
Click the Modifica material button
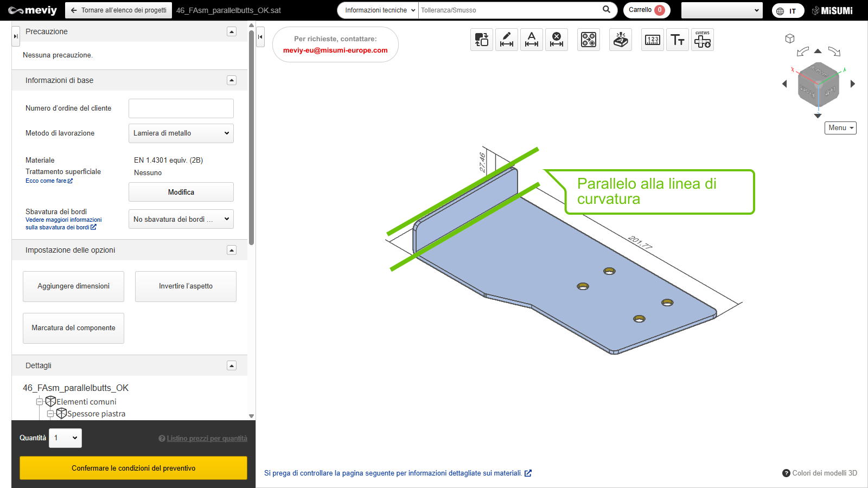pyautogui.click(x=181, y=192)
